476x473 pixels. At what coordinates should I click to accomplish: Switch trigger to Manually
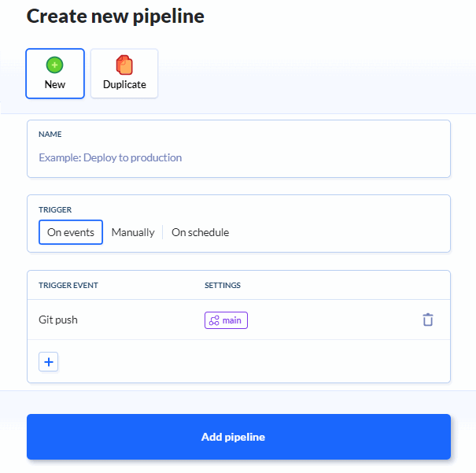(133, 232)
